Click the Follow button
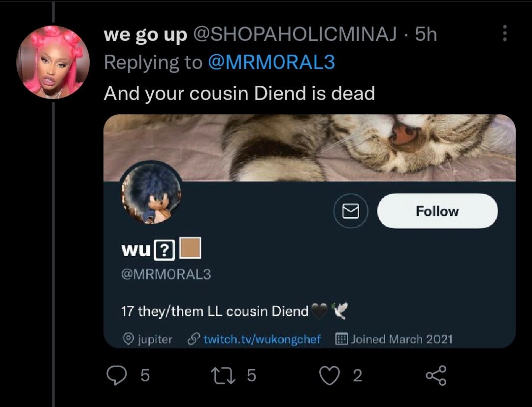 coord(437,211)
